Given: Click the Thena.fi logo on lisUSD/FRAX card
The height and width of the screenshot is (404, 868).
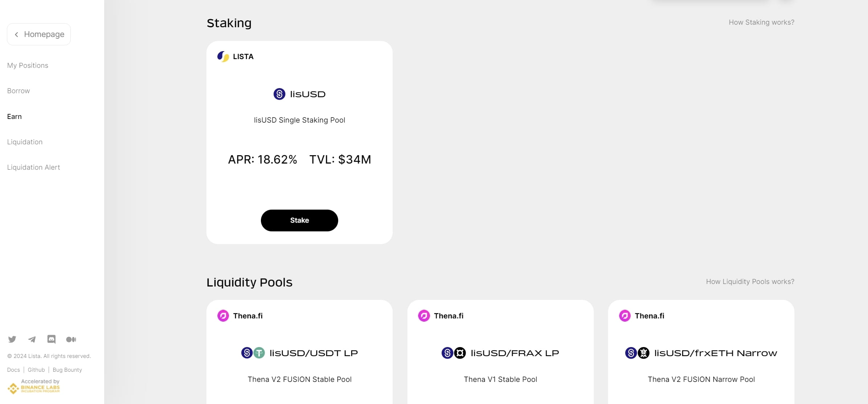Looking at the screenshot, I should [x=424, y=316].
